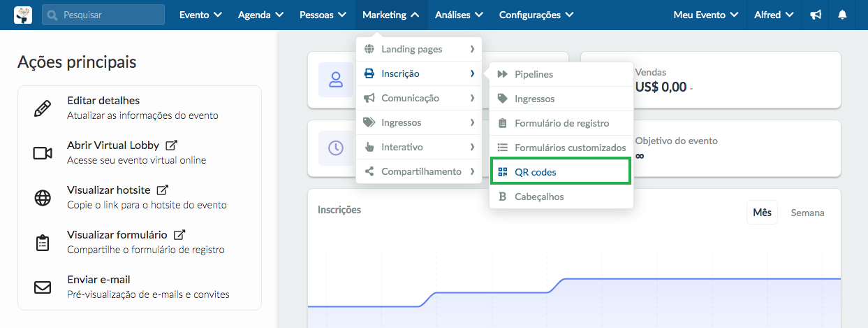Image resolution: width=868 pixels, height=328 pixels.
Task: Expand the Landing pages submenu
Action: (x=419, y=49)
